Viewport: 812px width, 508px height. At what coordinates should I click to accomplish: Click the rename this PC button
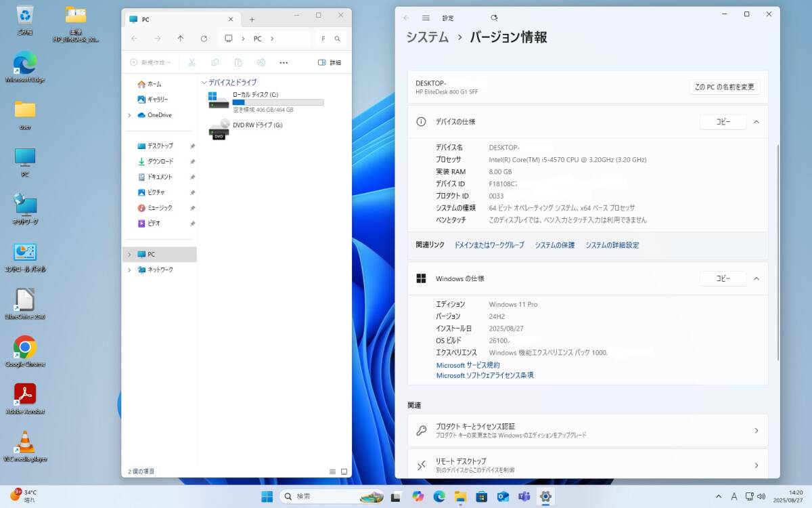tap(724, 87)
